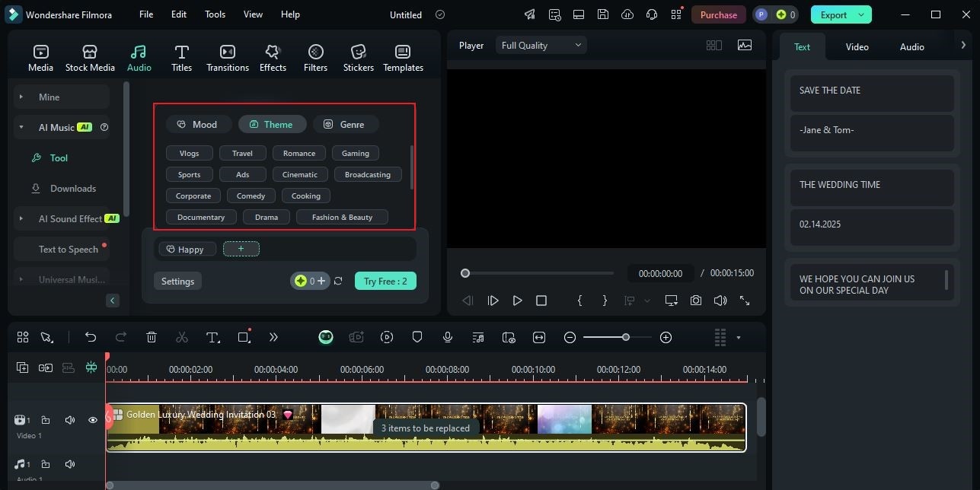This screenshot has height=490, width=980.
Task: Click the undo arrow in timeline toolbar
Action: click(91, 337)
